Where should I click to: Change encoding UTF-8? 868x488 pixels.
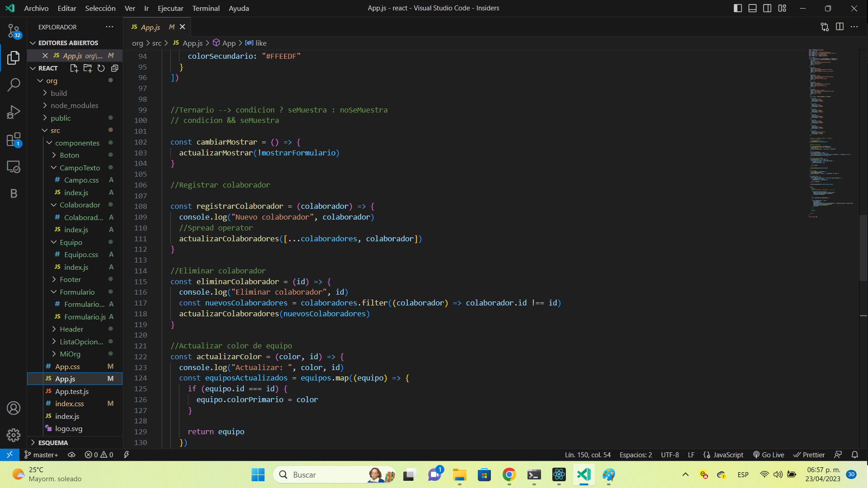(x=670, y=455)
